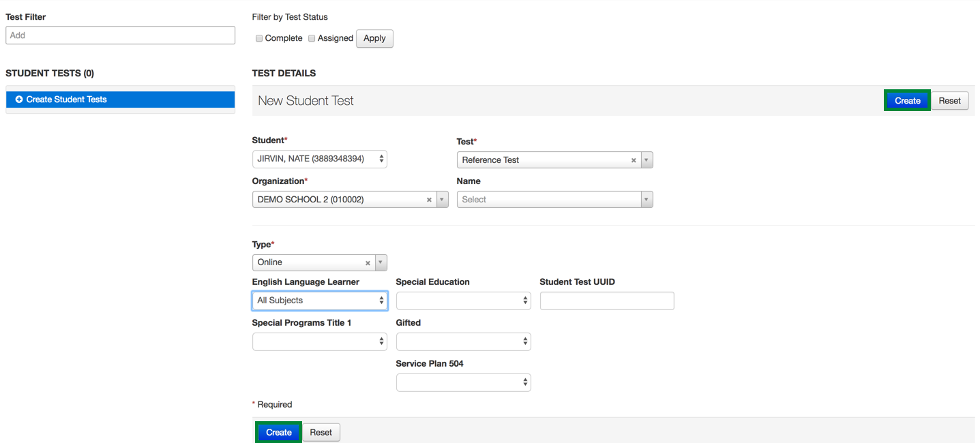The image size is (980, 443).
Task: Enable the Complete status checkbox
Action: pos(259,39)
